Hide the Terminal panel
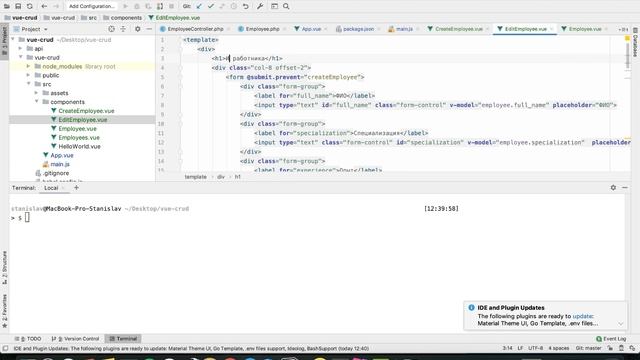Screen dimensions: 640x360 click(625, 188)
